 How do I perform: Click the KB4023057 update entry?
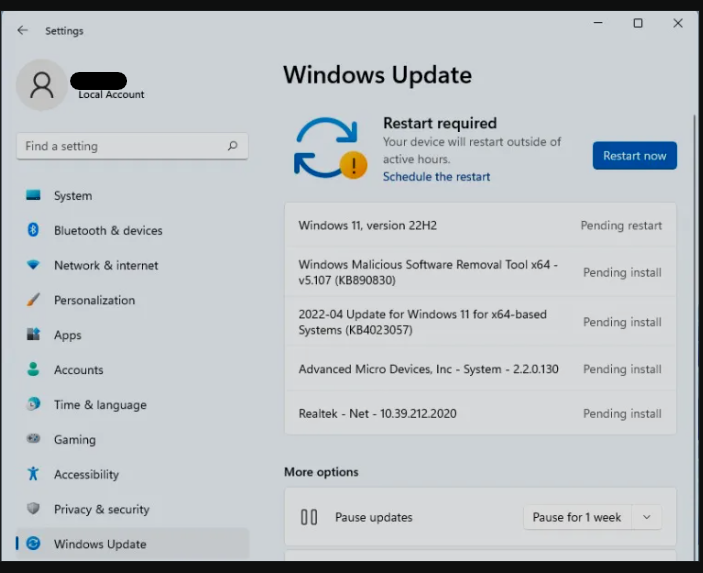click(480, 322)
